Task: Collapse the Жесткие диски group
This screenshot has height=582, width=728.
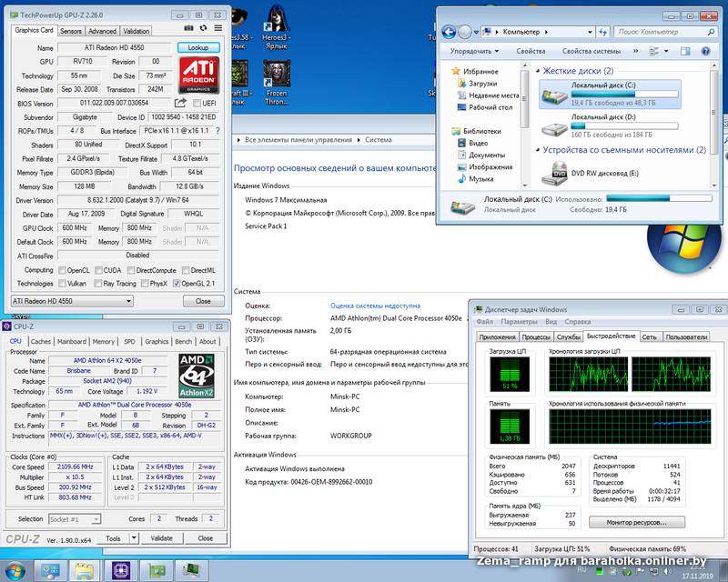Action: (x=538, y=71)
